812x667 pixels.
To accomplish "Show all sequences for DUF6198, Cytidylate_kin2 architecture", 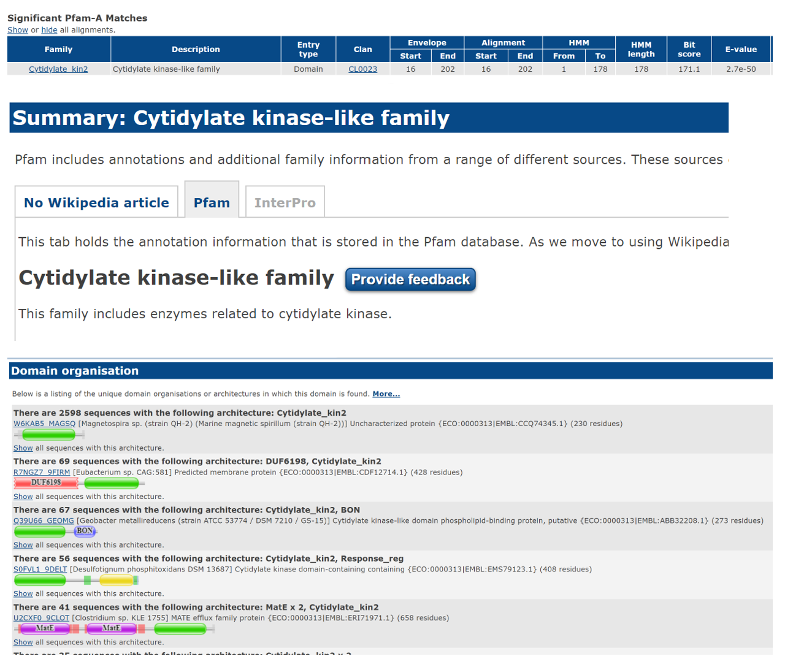I will tap(23, 497).
